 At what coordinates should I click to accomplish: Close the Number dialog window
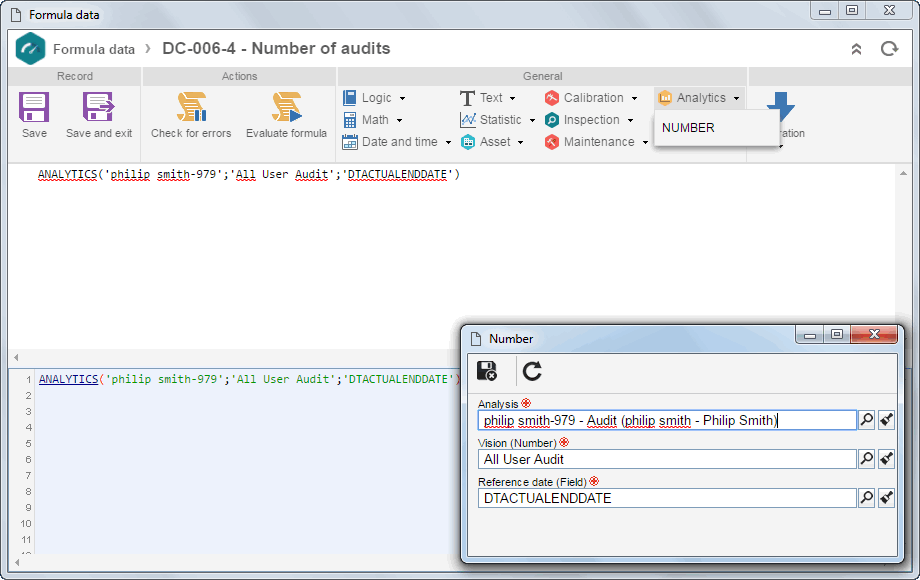click(874, 334)
